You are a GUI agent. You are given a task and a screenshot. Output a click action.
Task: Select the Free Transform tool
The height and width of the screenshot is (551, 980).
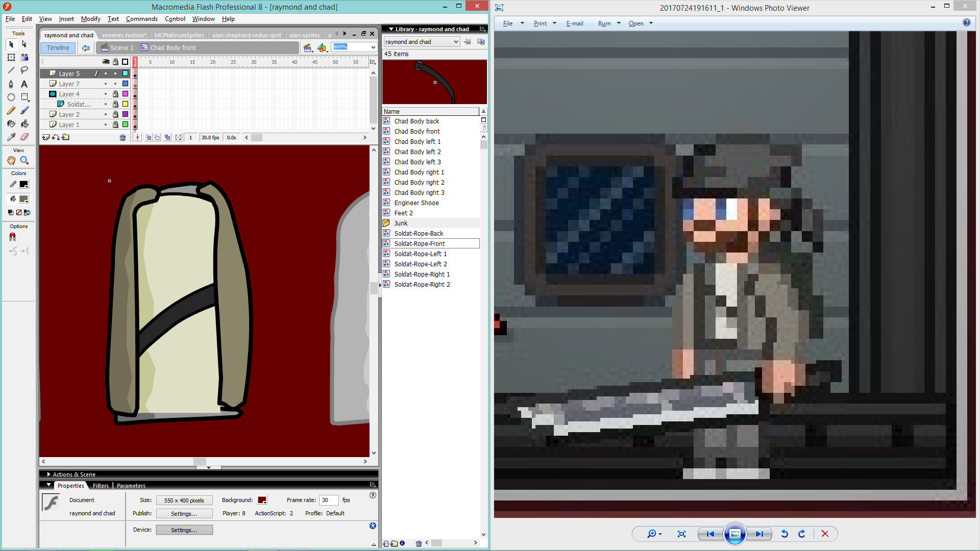pyautogui.click(x=11, y=58)
